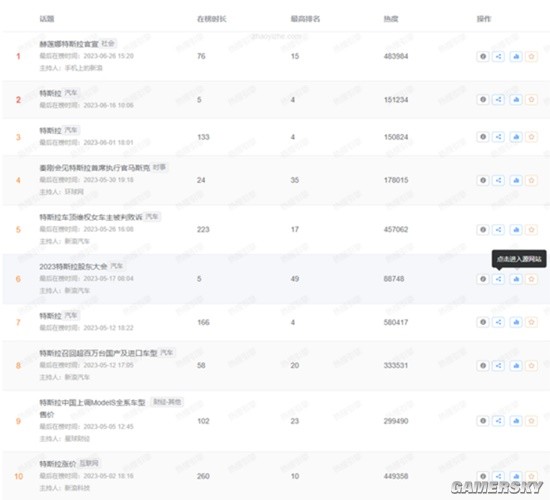This screenshot has height=500, width=550.
Task: Open info icon for heat 178015 row
Action: click(483, 180)
